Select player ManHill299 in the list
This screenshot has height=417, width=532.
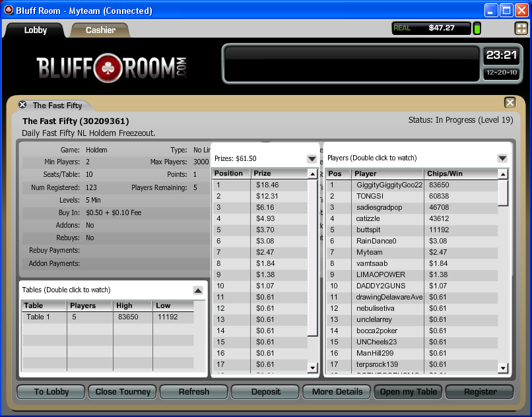click(x=412, y=353)
